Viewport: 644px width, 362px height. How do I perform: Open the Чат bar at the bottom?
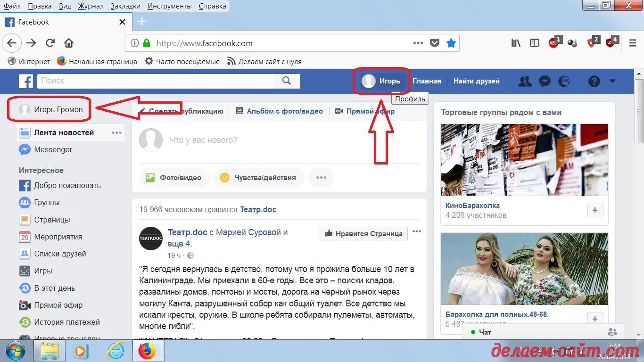(543, 332)
